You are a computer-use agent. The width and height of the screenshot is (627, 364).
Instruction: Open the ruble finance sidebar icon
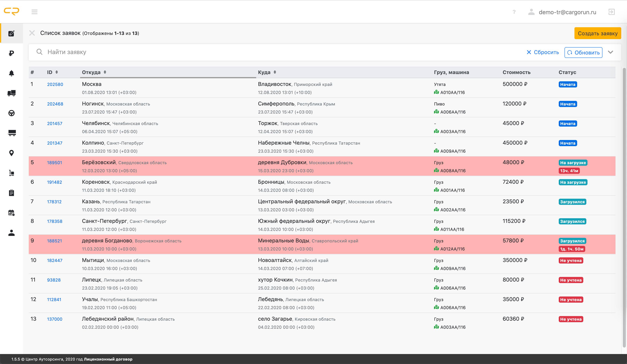12,53
